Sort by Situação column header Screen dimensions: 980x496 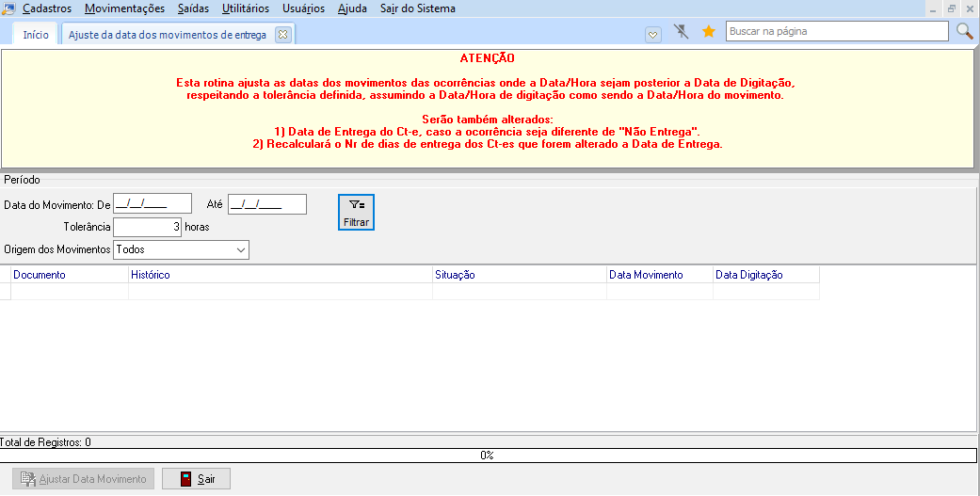click(x=520, y=275)
